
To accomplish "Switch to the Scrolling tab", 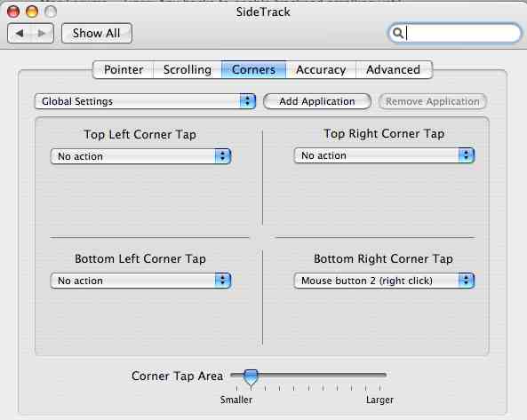I will 188,70.
